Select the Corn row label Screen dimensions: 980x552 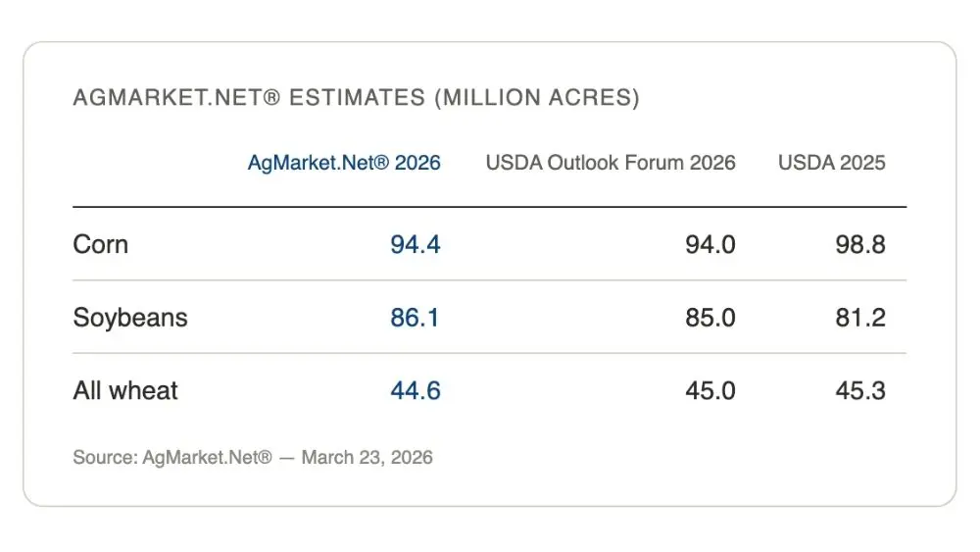101,244
